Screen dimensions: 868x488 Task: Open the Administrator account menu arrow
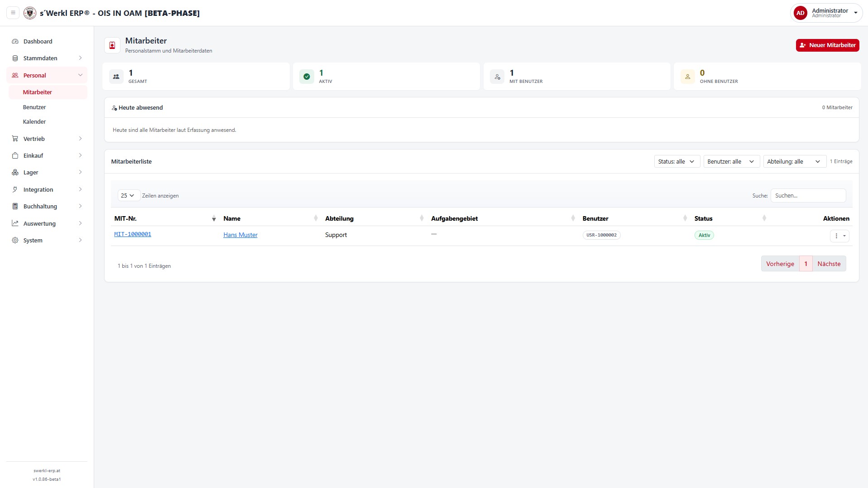click(x=856, y=13)
